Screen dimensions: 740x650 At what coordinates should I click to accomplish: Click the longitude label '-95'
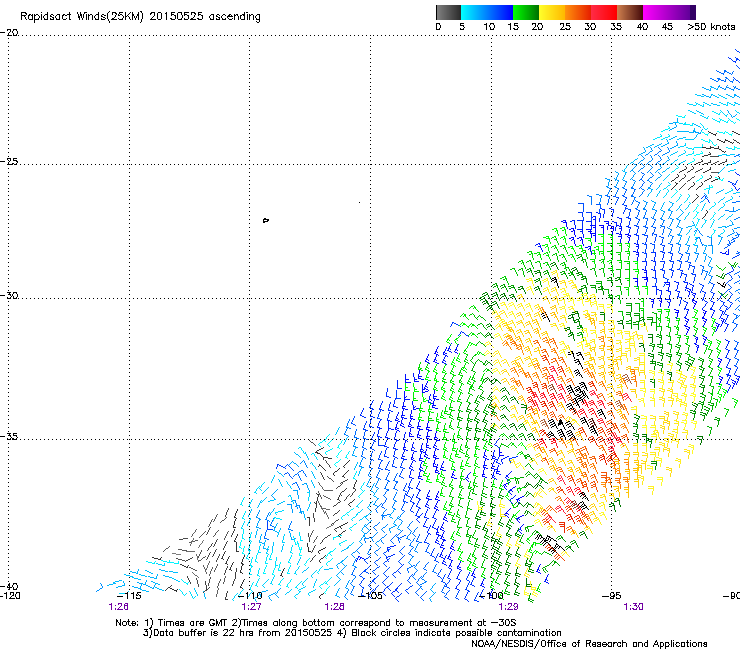click(612, 596)
